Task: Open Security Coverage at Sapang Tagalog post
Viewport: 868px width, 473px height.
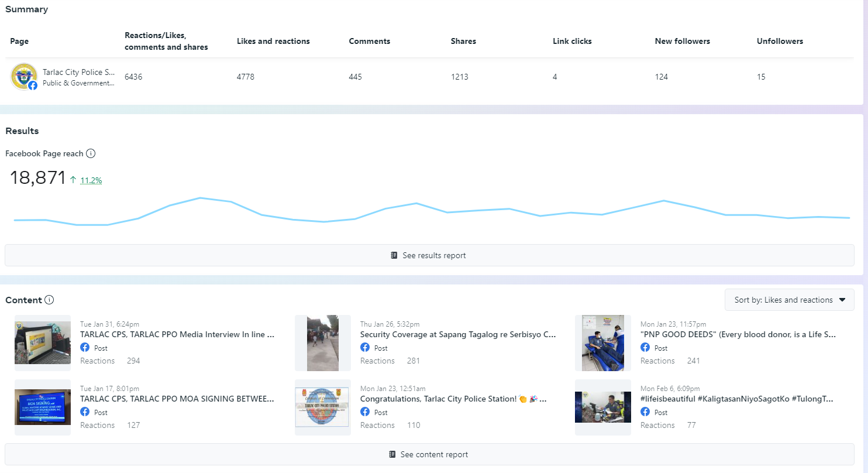Action: click(x=458, y=335)
